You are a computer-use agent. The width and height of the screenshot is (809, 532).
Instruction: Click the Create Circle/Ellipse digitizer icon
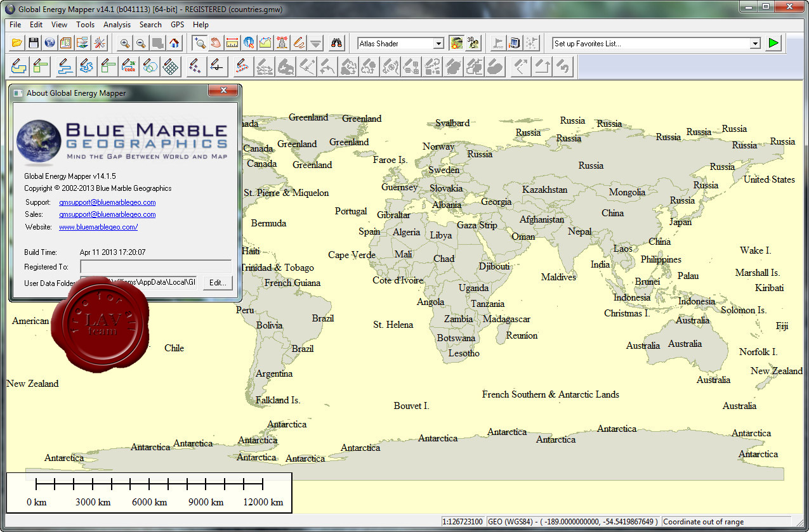coord(151,65)
